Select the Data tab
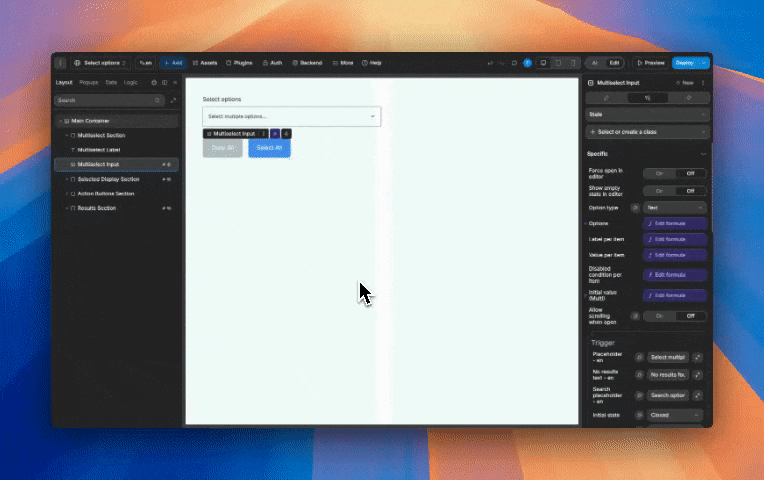Viewport: 764px width, 480px height. (x=111, y=82)
